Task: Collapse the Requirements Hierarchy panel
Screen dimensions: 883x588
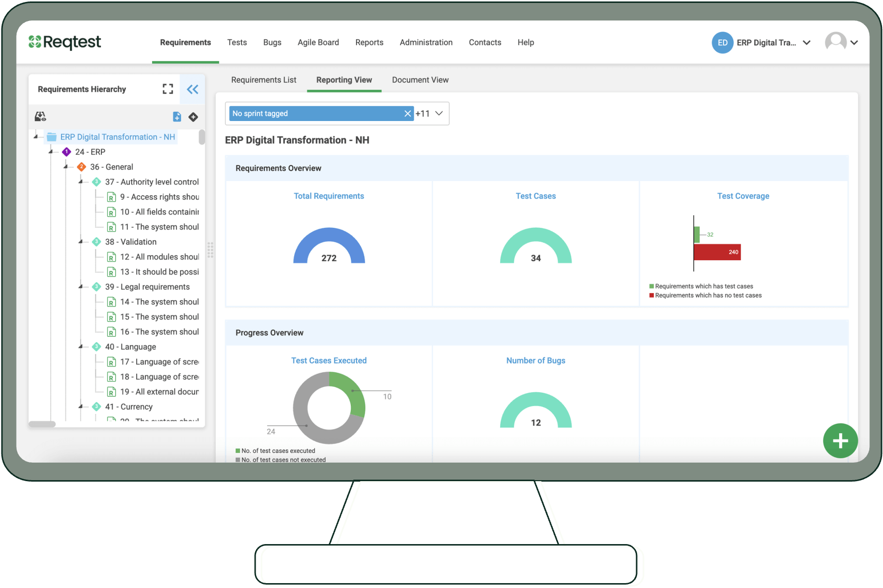Action: pyautogui.click(x=192, y=89)
